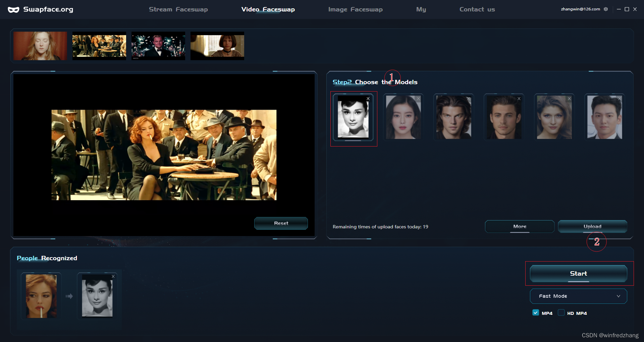This screenshot has width=644, height=342.
Task: Select the cafe crowd sample video thumbnail
Action: click(x=99, y=46)
